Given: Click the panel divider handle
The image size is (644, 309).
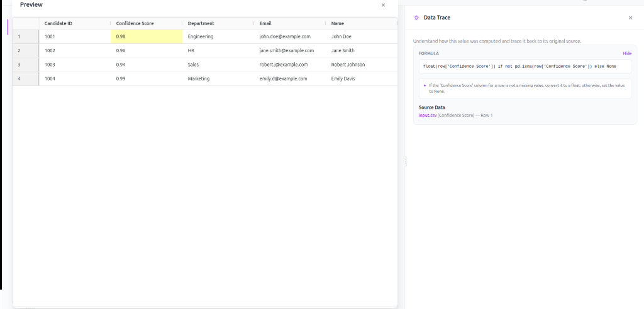Looking at the screenshot, I should pos(406,161).
